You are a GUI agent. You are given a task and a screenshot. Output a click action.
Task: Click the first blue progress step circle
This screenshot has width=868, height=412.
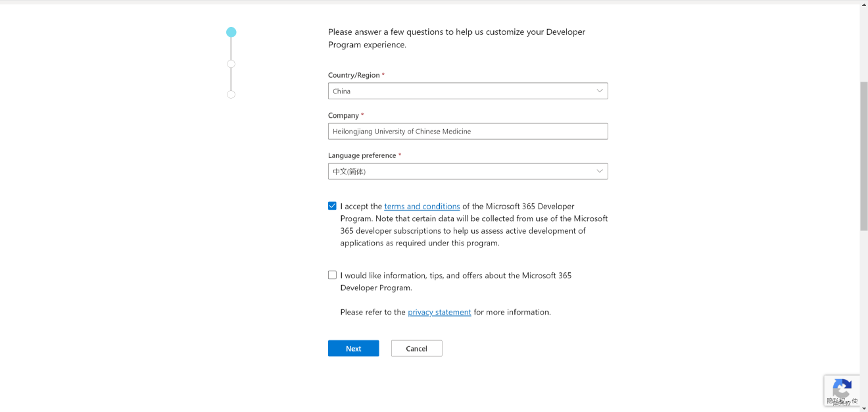tap(231, 31)
